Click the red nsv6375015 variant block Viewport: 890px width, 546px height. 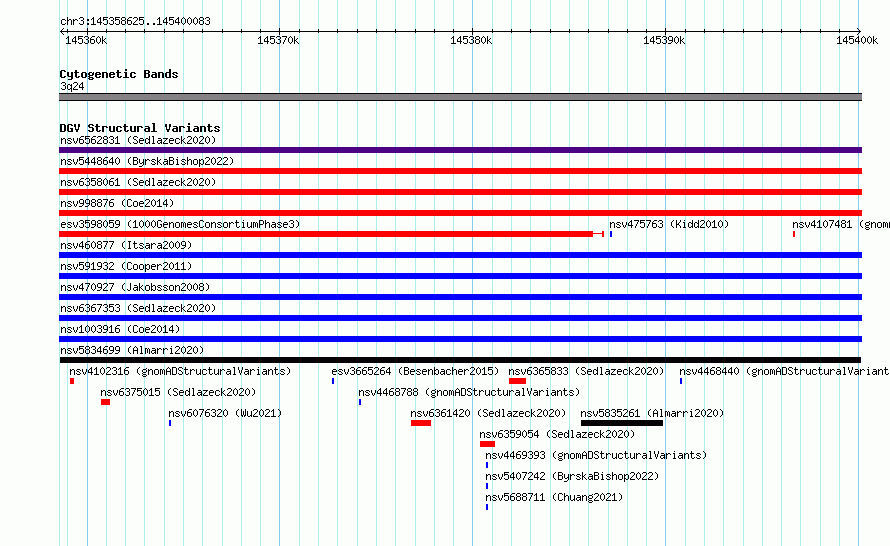coord(106,402)
